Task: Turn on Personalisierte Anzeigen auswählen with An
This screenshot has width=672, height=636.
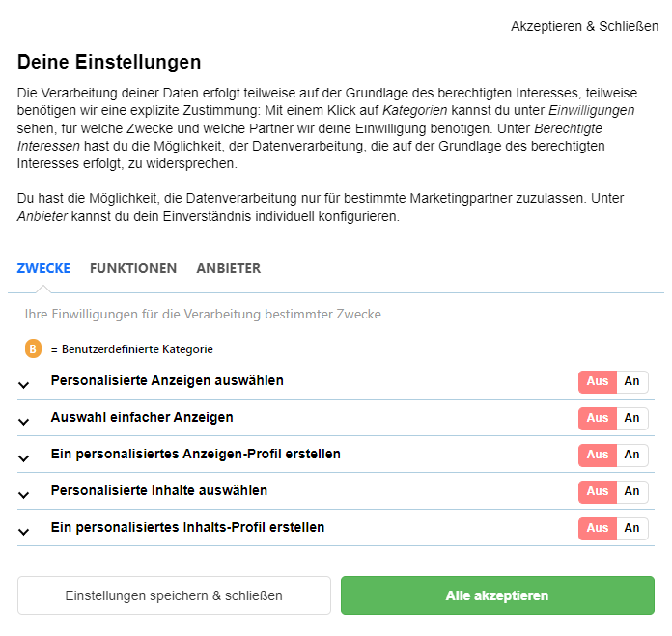Action: tap(632, 381)
